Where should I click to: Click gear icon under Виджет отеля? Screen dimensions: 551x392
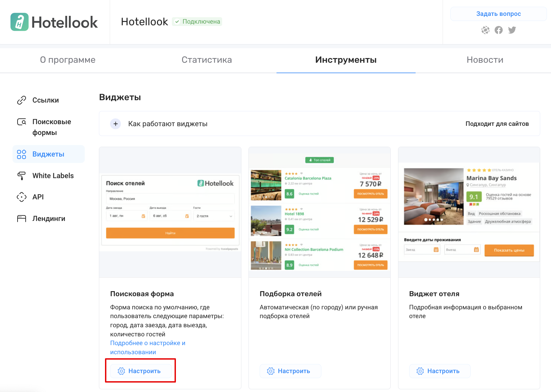(x=420, y=371)
